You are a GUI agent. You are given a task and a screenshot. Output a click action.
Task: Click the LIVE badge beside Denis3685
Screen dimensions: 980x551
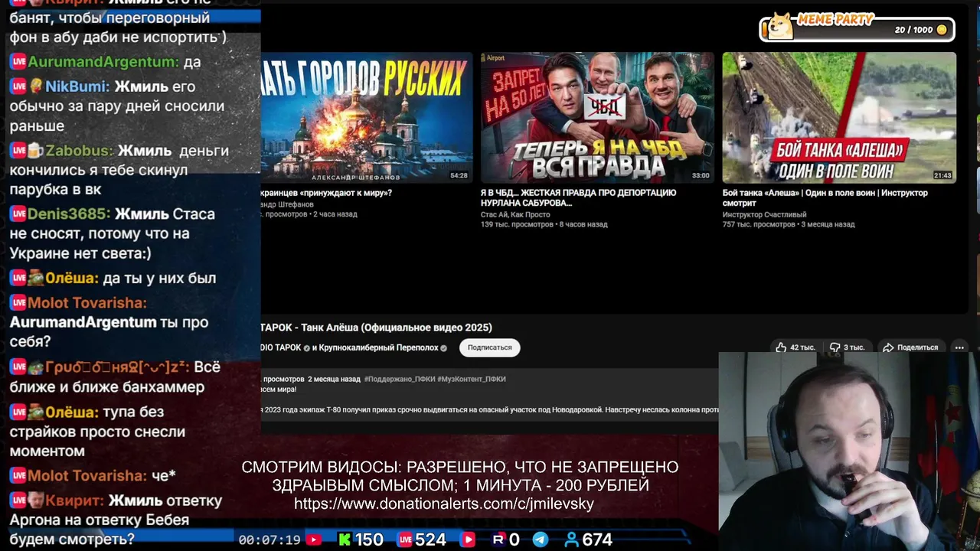coord(18,214)
